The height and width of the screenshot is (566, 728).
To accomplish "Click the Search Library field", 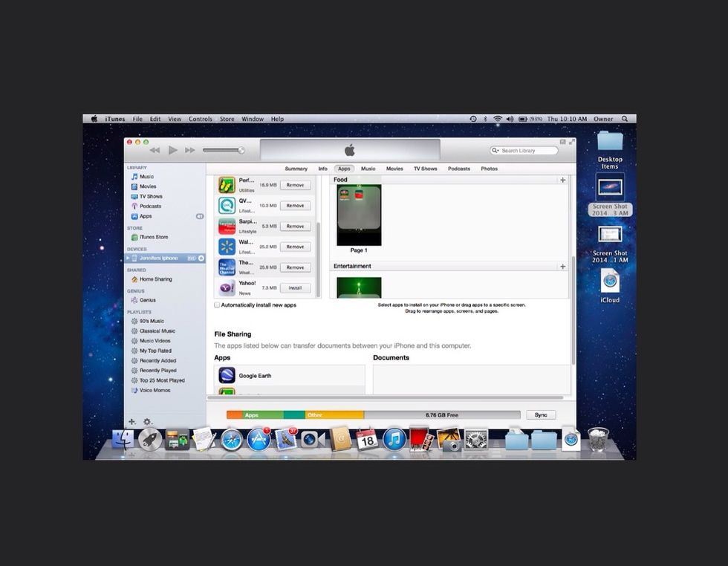I will 524,151.
